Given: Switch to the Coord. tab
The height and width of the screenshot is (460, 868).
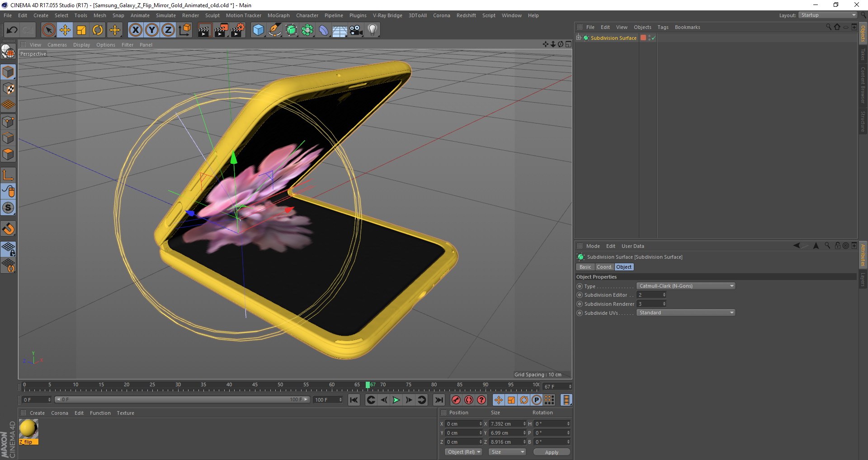Looking at the screenshot, I should click(604, 267).
